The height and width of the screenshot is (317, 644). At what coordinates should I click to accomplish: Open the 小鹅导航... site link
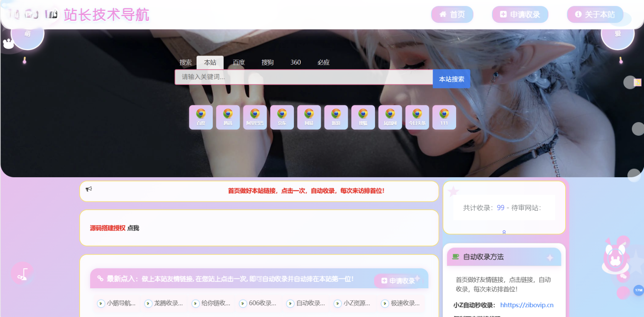click(x=117, y=303)
